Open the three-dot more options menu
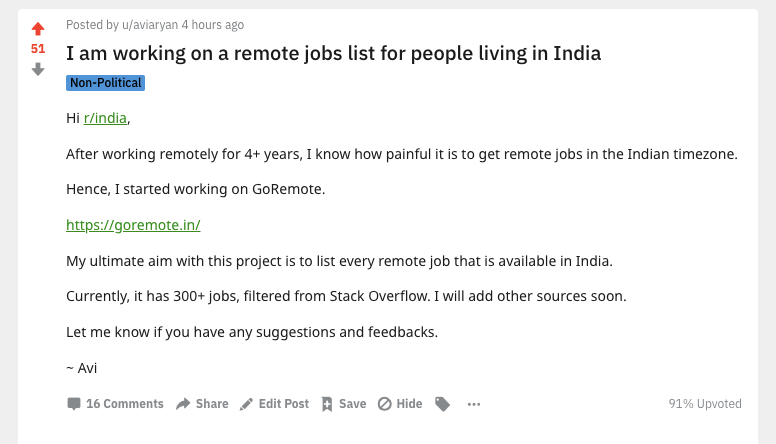 tap(474, 404)
